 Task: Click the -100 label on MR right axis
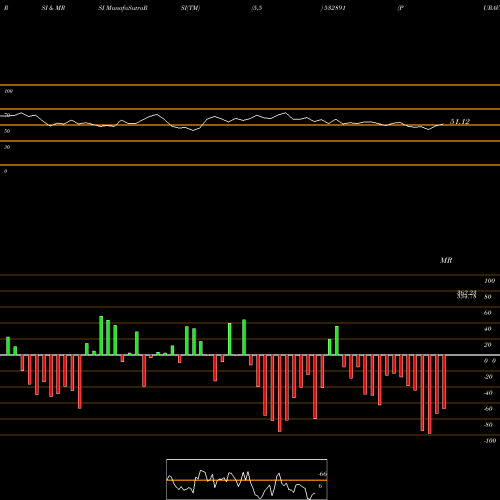tap(490, 441)
